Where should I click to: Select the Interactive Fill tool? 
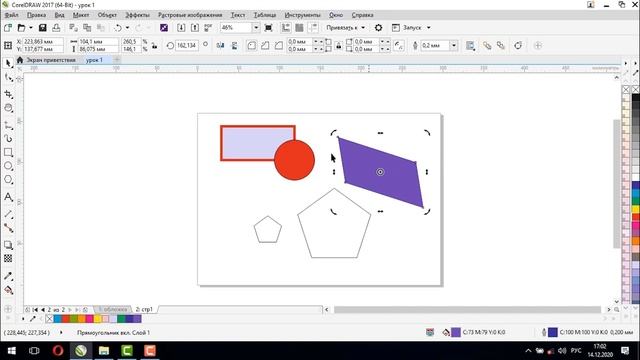pyautogui.click(x=8, y=290)
